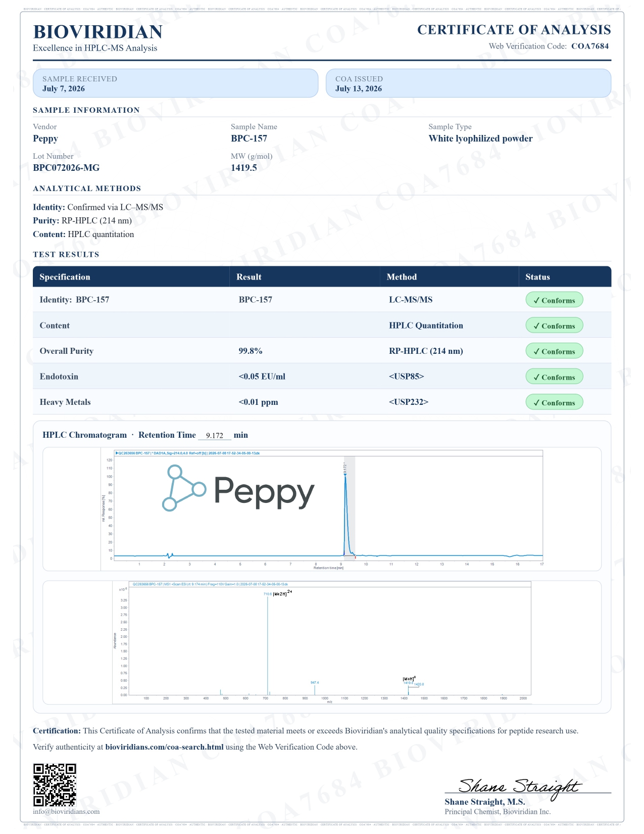Viewport: 644px width, 834px height.
Task: Click the BIOVIRIDIAN company title
Action: click(97, 32)
